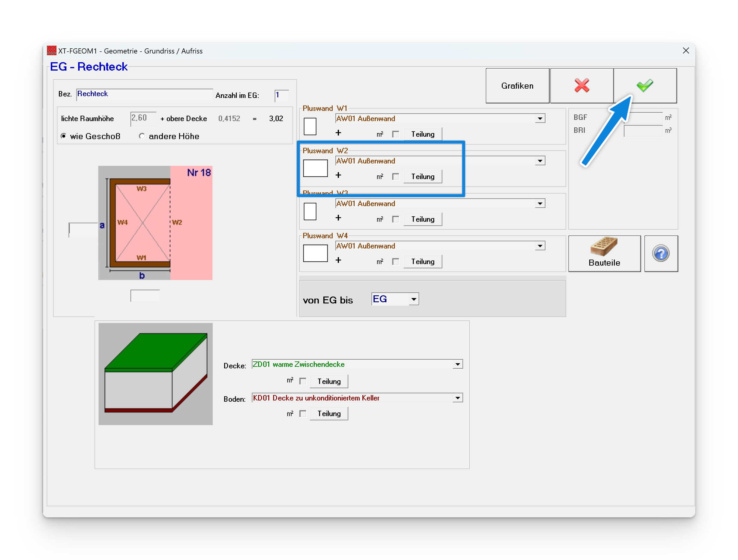Select the 'wie Geschoß' radio option

click(x=63, y=136)
